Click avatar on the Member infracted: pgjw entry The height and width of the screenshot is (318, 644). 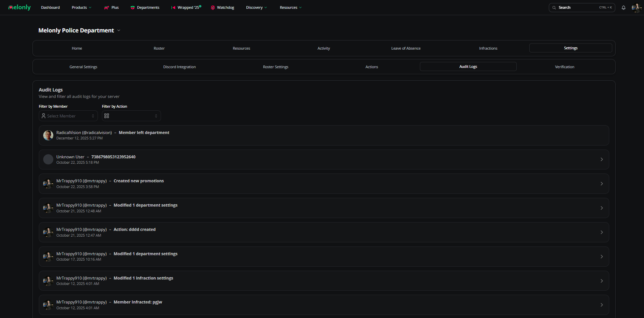(x=48, y=305)
